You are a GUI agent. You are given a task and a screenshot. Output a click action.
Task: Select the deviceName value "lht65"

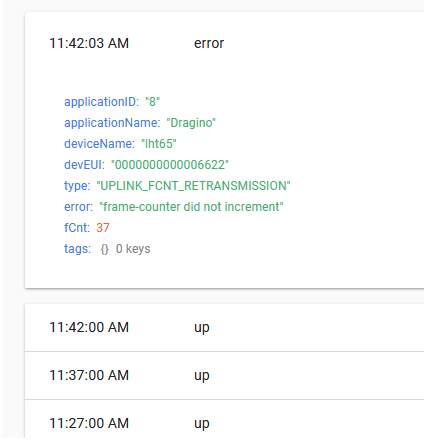tap(159, 144)
